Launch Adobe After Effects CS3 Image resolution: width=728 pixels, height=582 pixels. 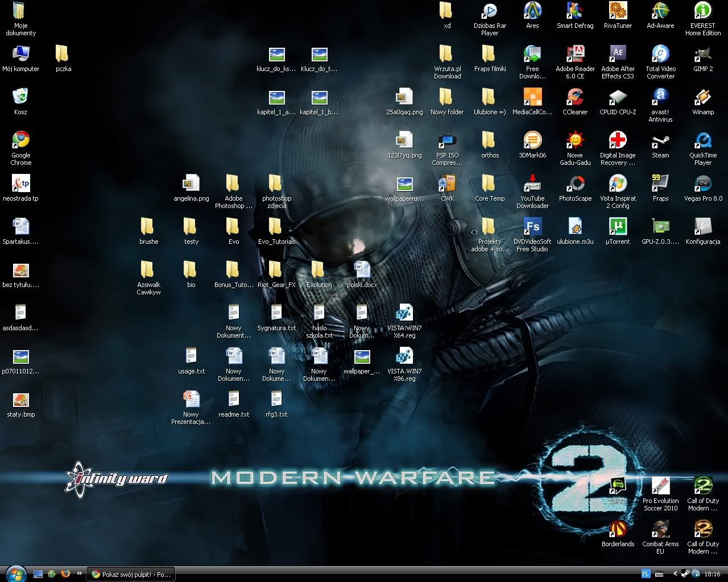coord(618,61)
